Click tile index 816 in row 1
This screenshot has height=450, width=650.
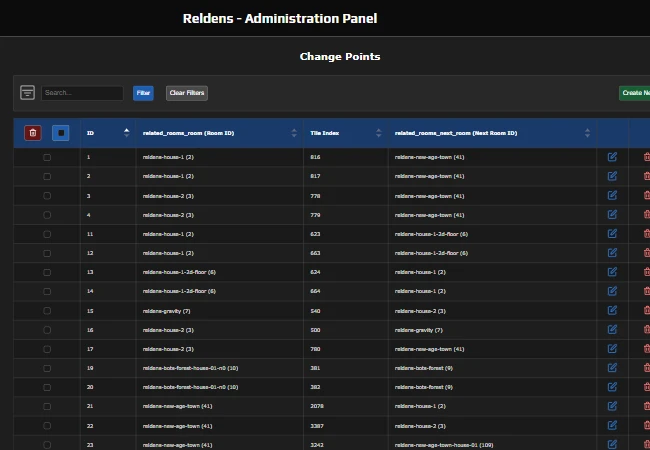pos(315,157)
